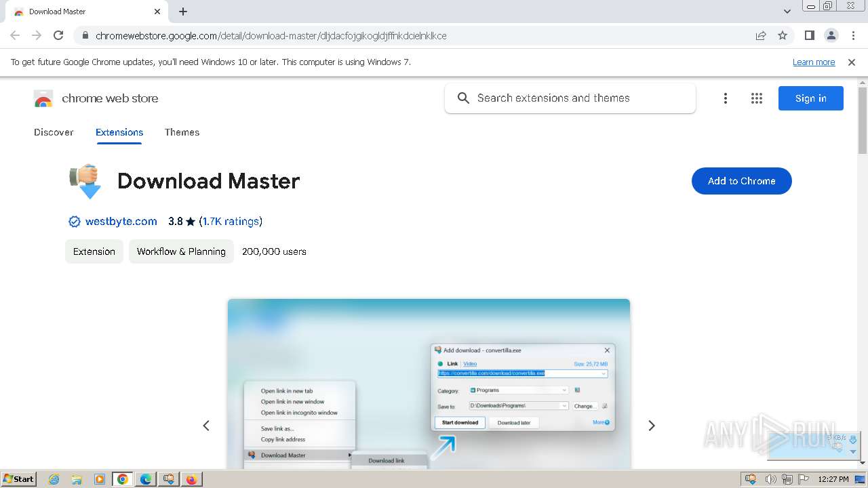Click the Extension category chip

[x=94, y=251]
